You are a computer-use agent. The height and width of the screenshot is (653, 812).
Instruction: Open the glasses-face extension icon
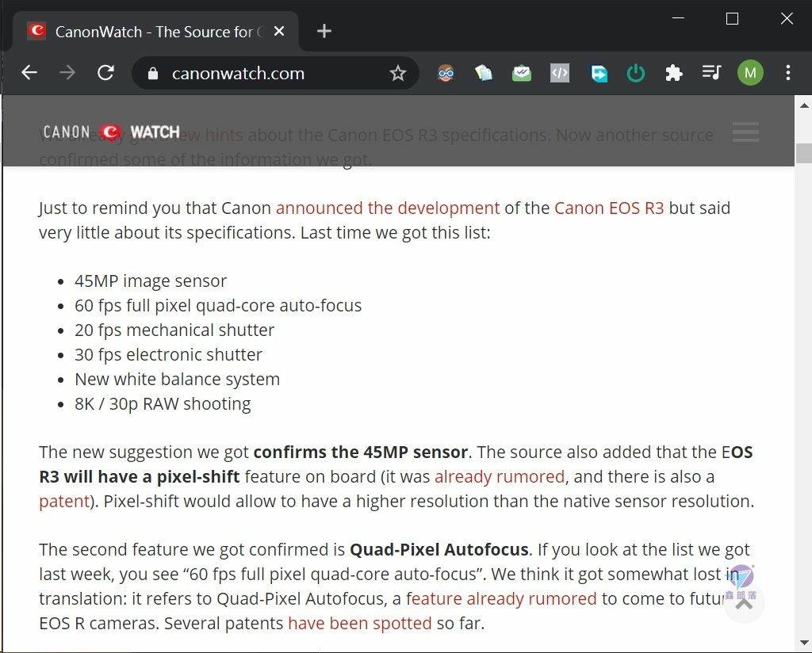[x=446, y=73]
